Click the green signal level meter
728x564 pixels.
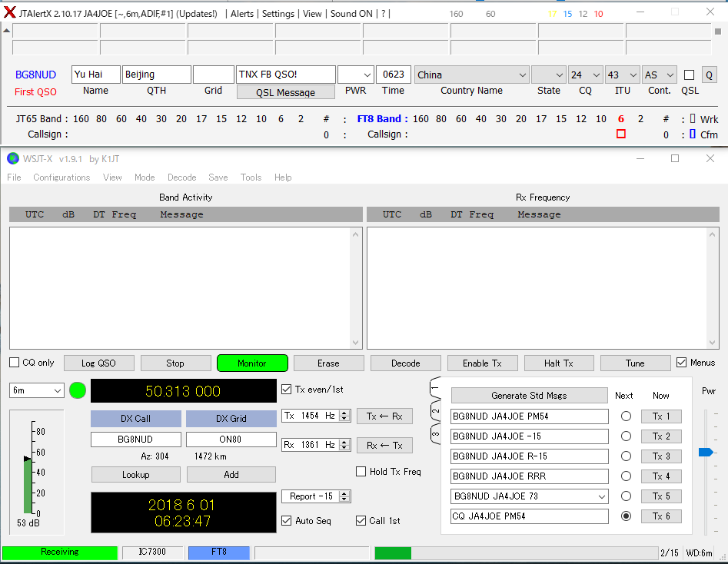pyautogui.click(x=28, y=486)
